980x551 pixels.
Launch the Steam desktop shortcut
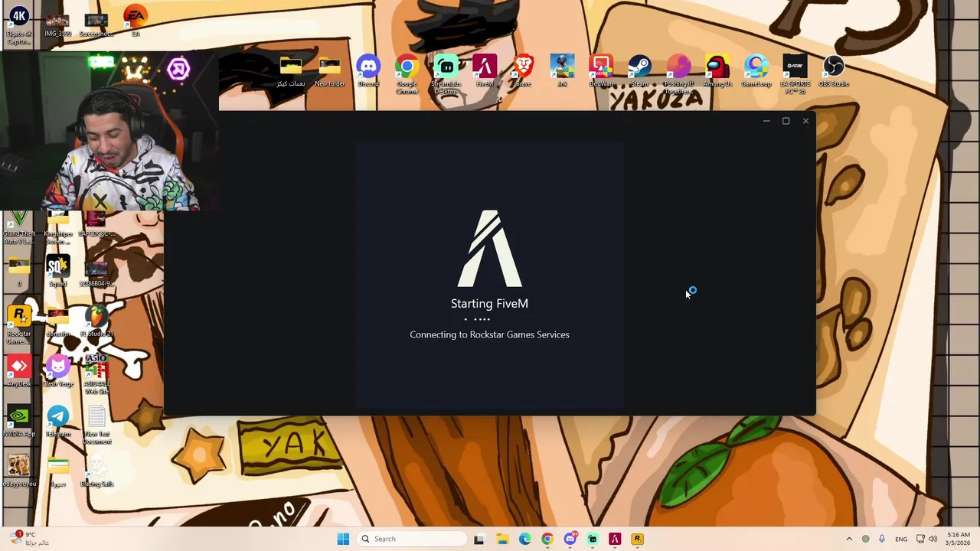tap(639, 71)
